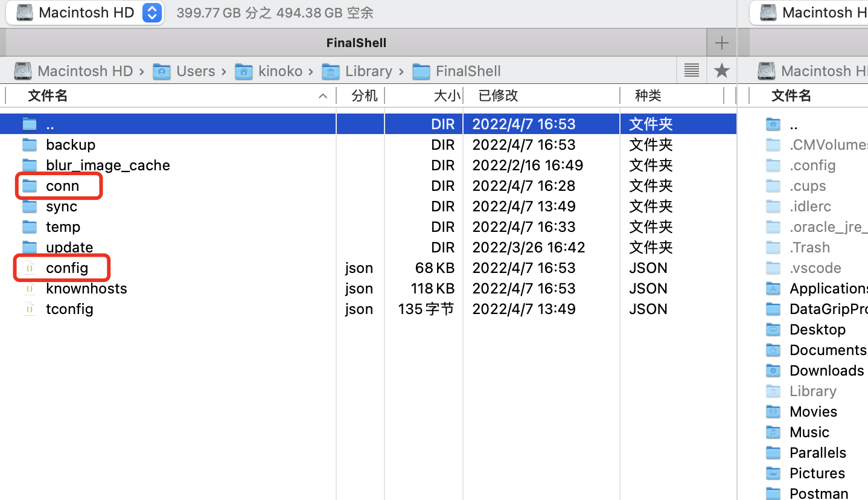Select the backup folder
This screenshot has height=500, width=868.
(70, 145)
